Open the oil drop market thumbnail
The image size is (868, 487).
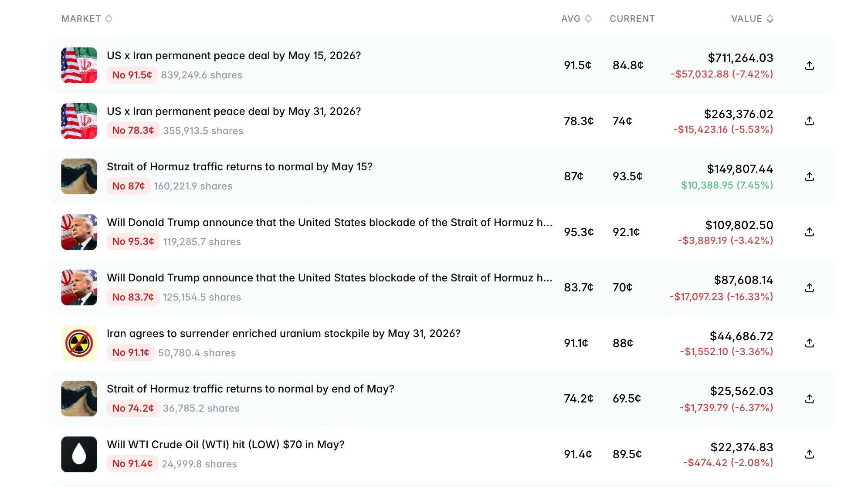(x=79, y=454)
